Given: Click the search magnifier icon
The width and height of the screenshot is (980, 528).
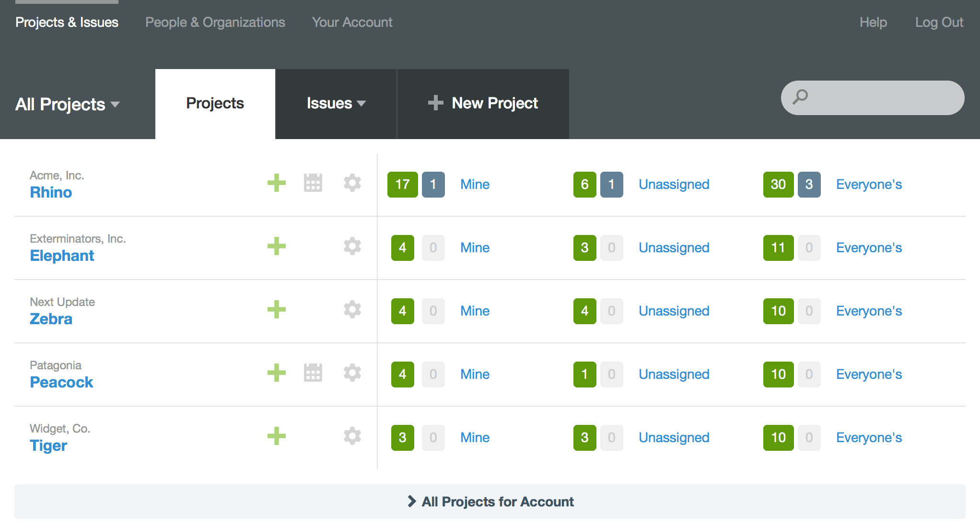Looking at the screenshot, I should (800, 97).
